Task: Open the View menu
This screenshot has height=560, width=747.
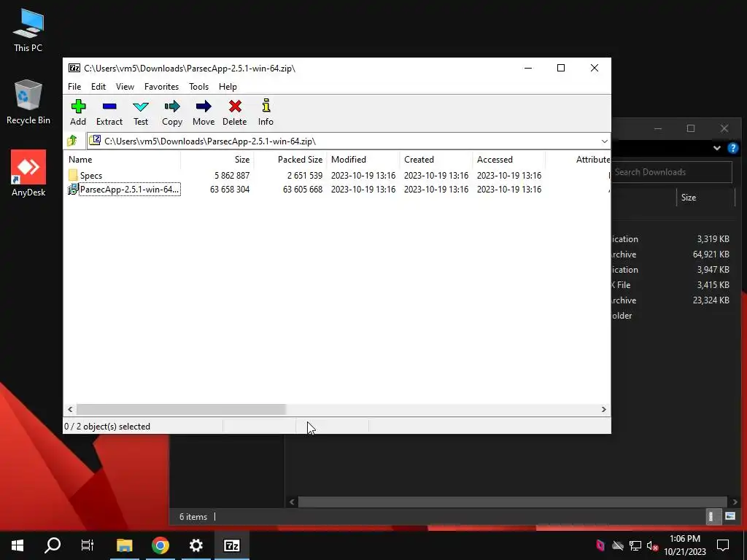Action: point(125,87)
